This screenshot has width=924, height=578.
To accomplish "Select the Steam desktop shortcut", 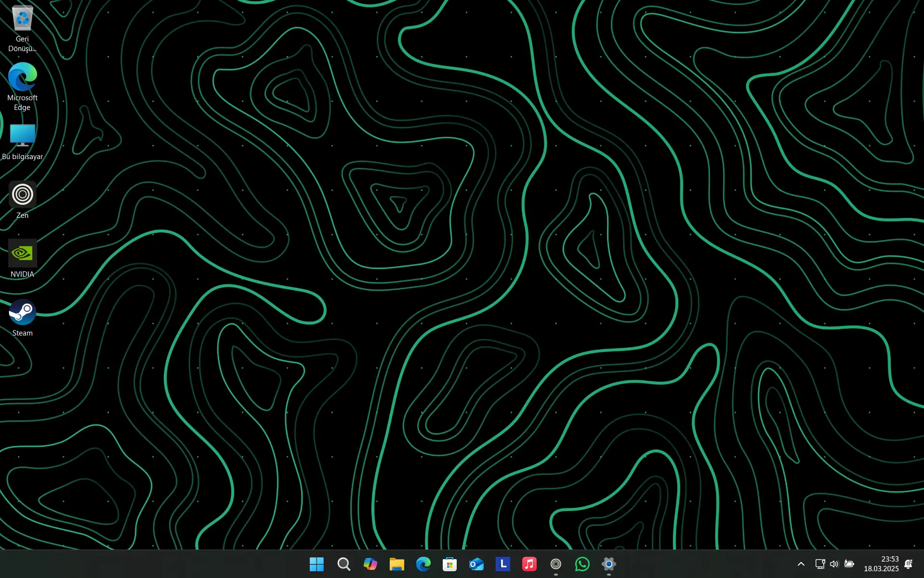I will tap(22, 318).
